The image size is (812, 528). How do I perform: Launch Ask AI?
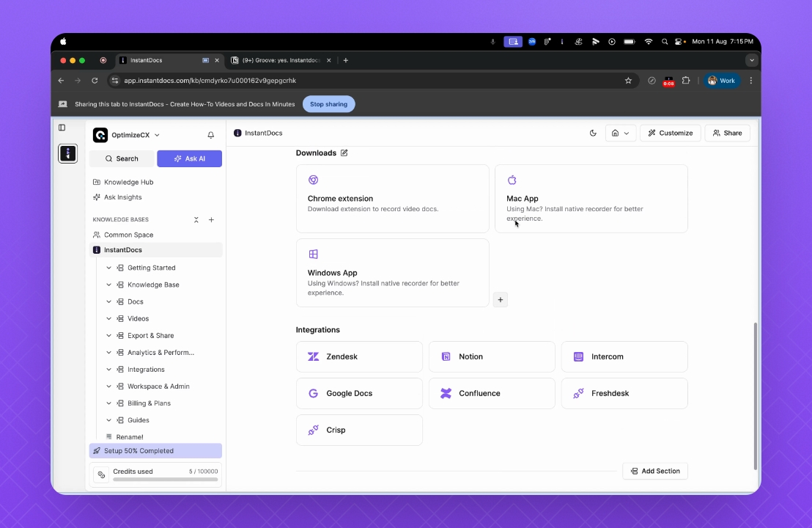(x=190, y=158)
